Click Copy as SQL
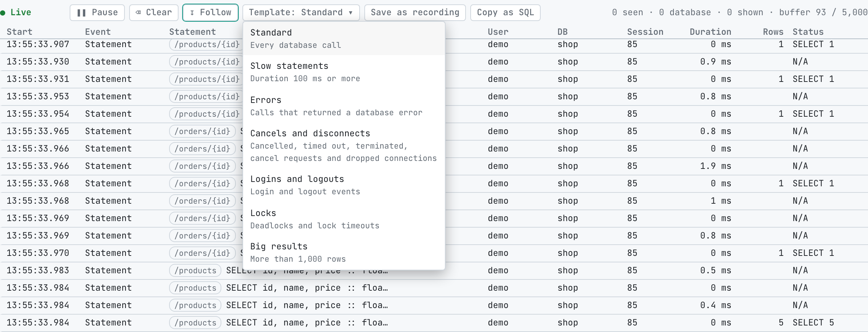 [x=505, y=13]
